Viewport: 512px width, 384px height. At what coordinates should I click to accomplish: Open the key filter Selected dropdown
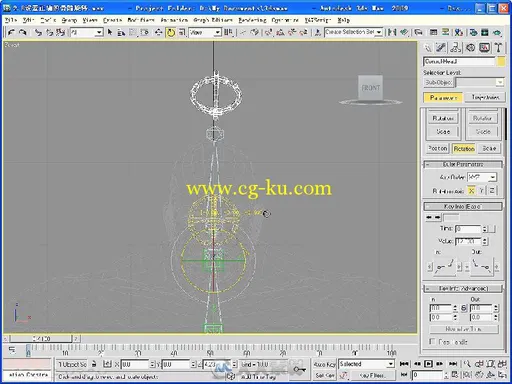point(366,364)
